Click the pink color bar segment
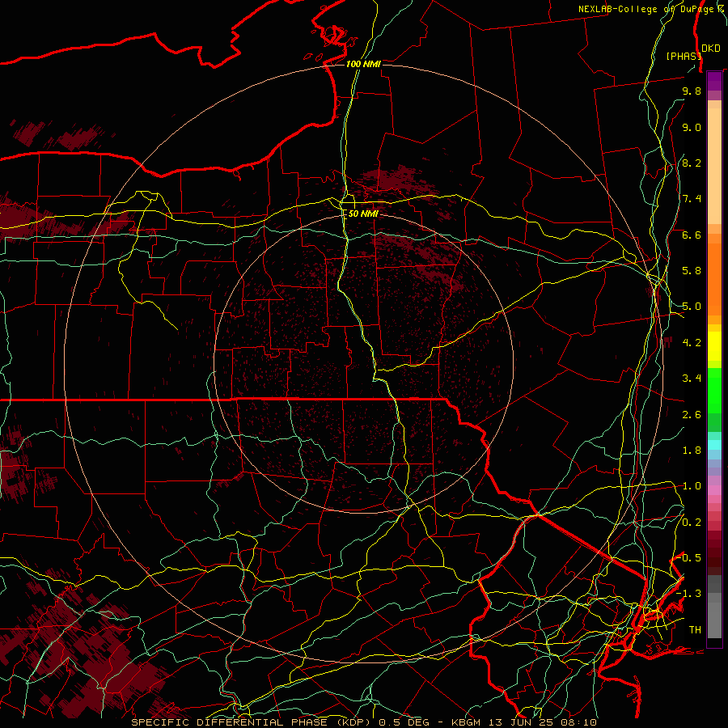 [x=714, y=490]
